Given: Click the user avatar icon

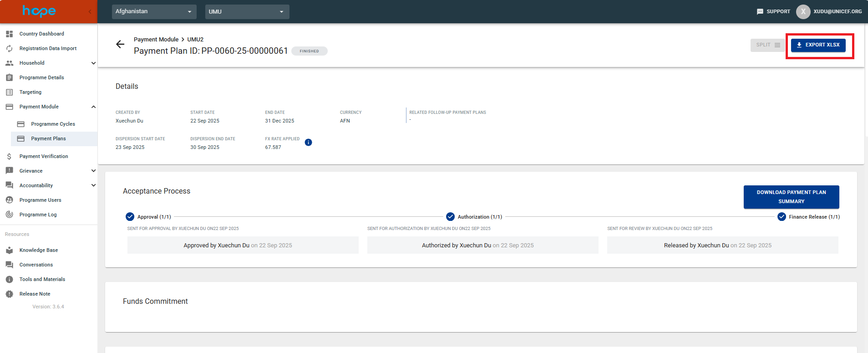Looking at the screenshot, I should click(x=803, y=11).
